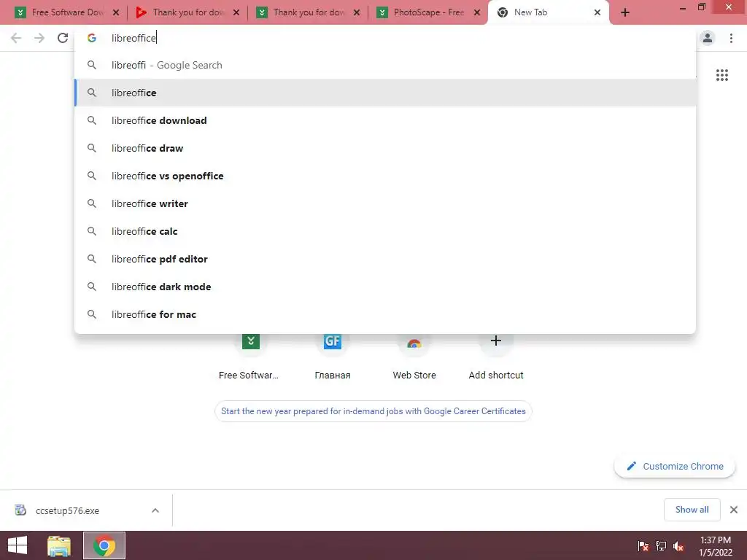This screenshot has width=747, height=560.
Task: Choose the libreoffice for mac suggestion
Action: (x=385, y=314)
